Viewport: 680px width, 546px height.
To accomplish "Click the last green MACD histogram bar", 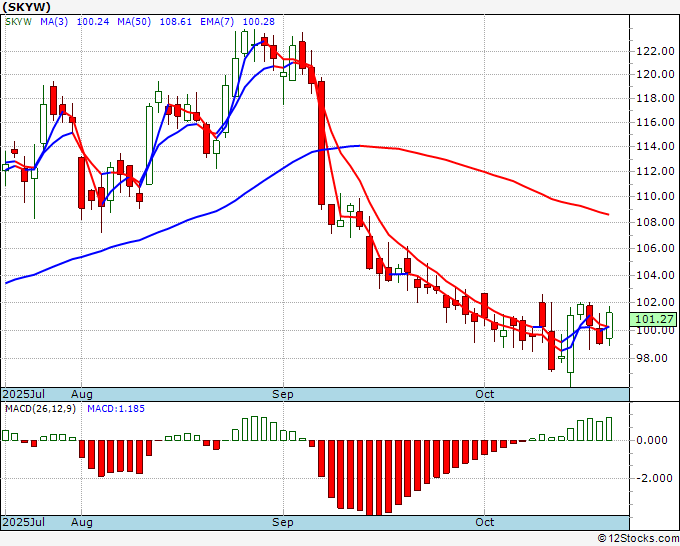I will (609, 429).
